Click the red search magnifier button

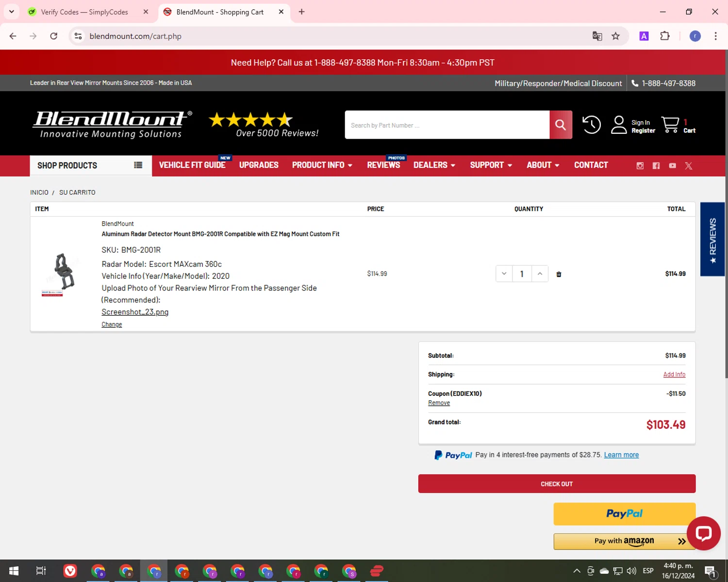coord(561,125)
